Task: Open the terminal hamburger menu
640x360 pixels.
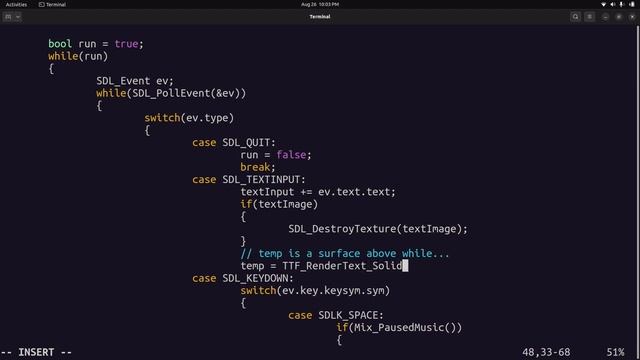Action: (590, 17)
